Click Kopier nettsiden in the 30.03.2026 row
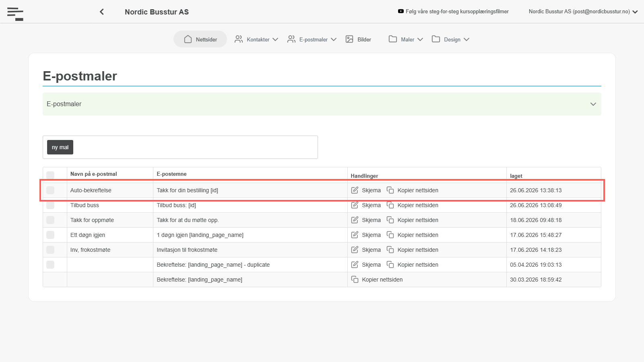This screenshot has width=644, height=362. pyautogui.click(x=382, y=280)
